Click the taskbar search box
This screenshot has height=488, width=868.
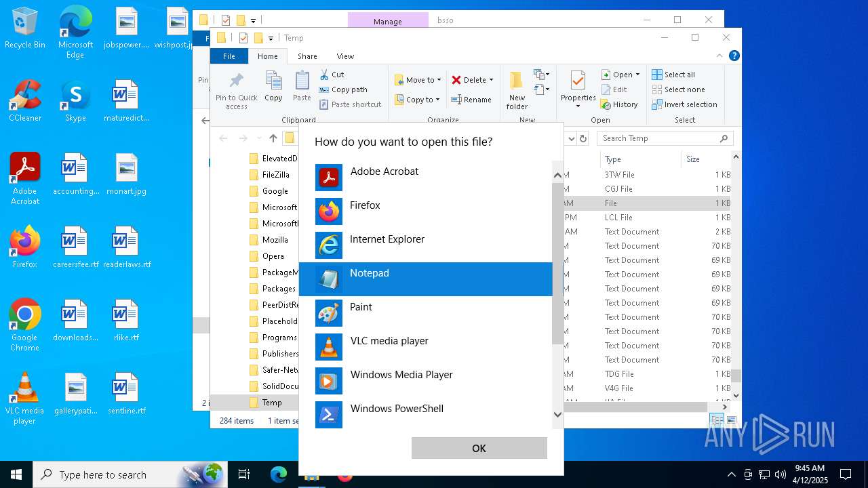tap(130, 475)
